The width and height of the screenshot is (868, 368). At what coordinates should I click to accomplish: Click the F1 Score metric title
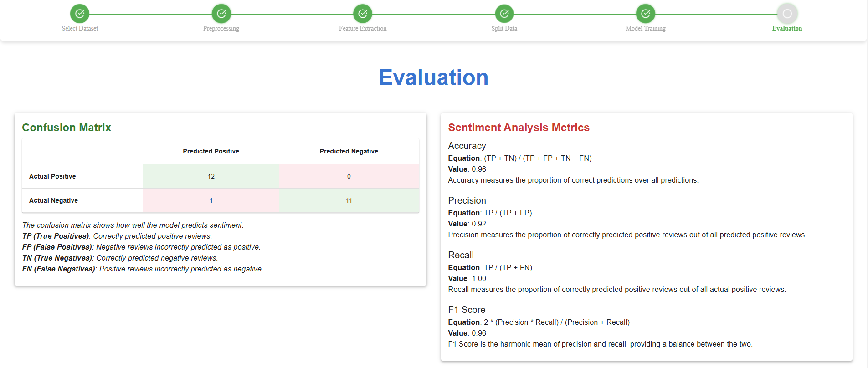pos(467,310)
